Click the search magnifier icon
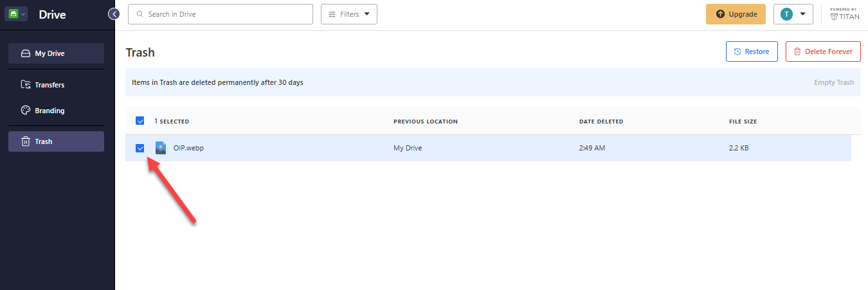 pyautogui.click(x=139, y=14)
